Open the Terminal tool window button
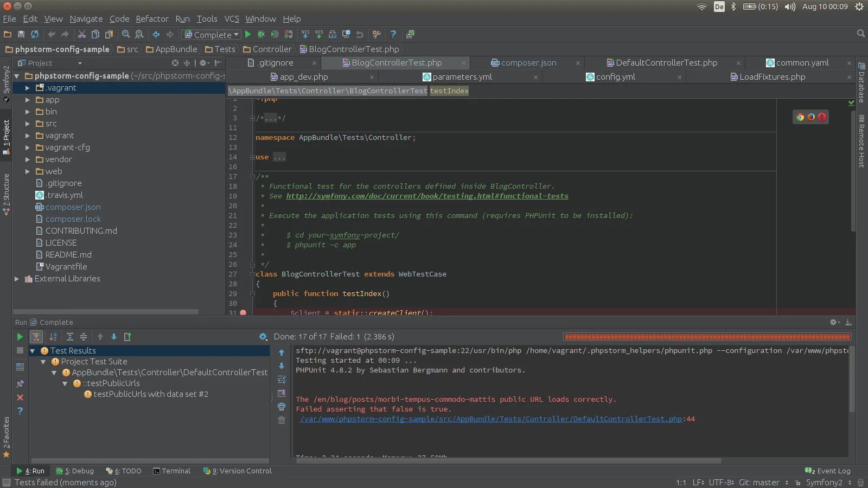 171,471
